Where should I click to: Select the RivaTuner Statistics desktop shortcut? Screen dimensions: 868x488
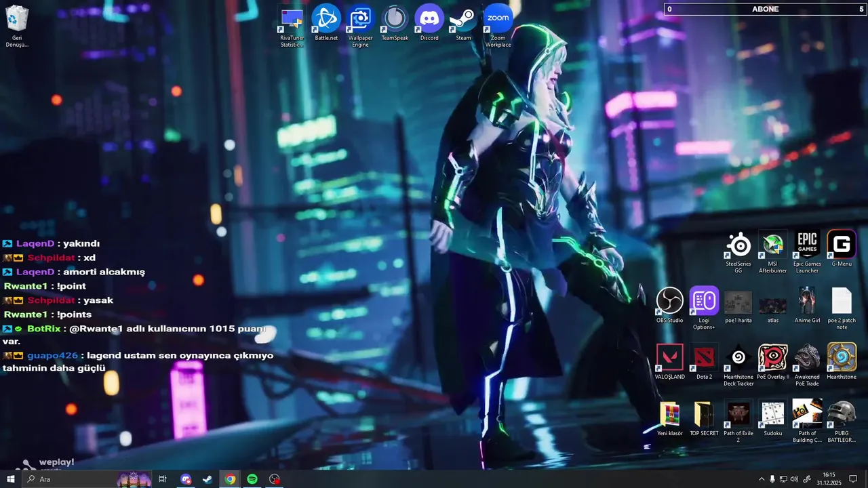click(x=292, y=26)
